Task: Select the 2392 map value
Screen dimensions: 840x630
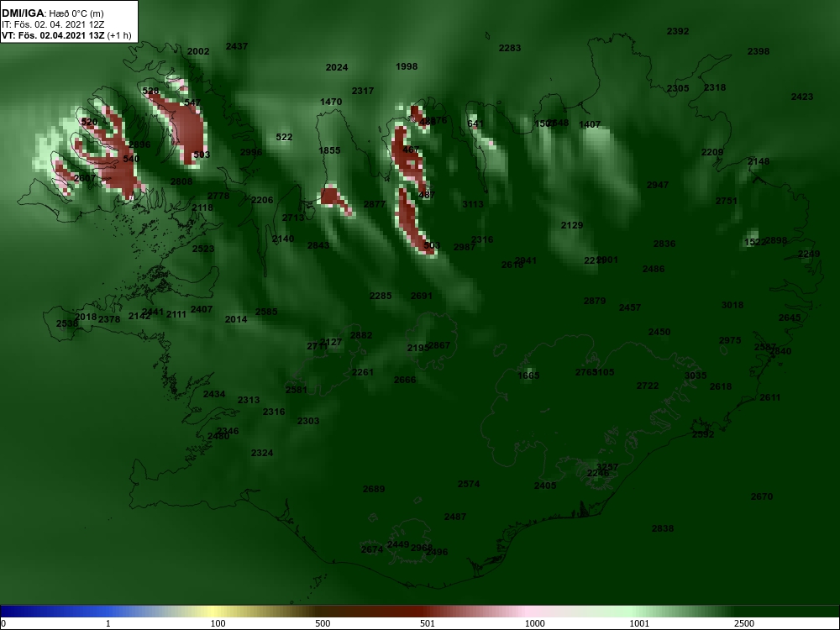Action: point(678,31)
